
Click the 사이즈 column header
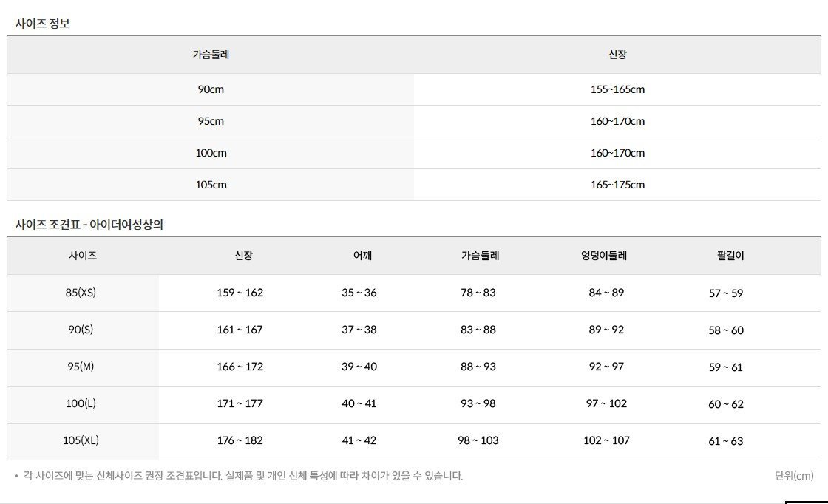pos(83,256)
